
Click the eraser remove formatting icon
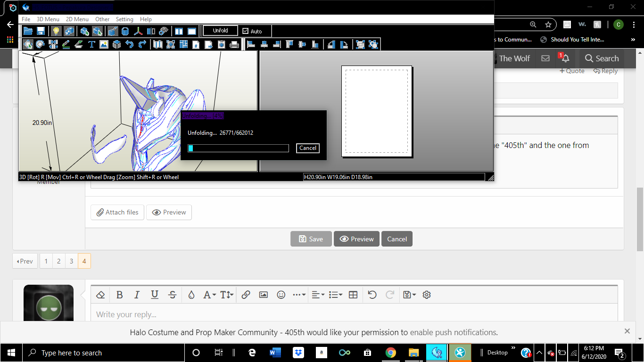tap(100, 295)
